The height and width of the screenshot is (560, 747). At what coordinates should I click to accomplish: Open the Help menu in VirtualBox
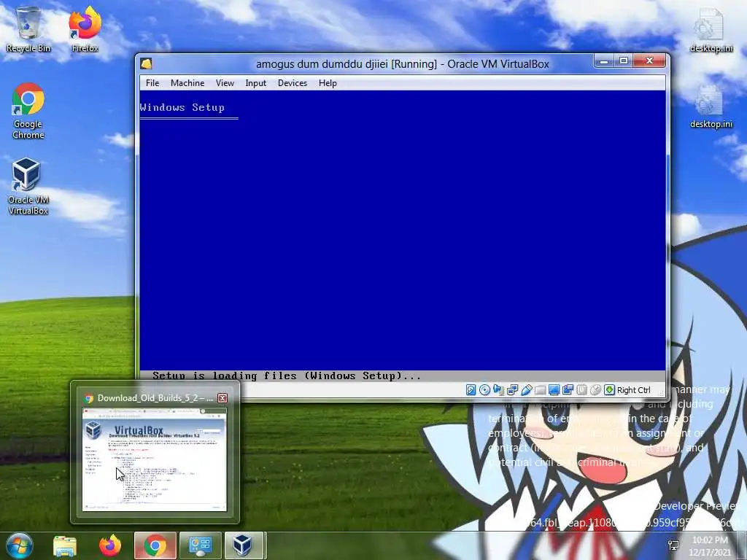pos(328,83)
